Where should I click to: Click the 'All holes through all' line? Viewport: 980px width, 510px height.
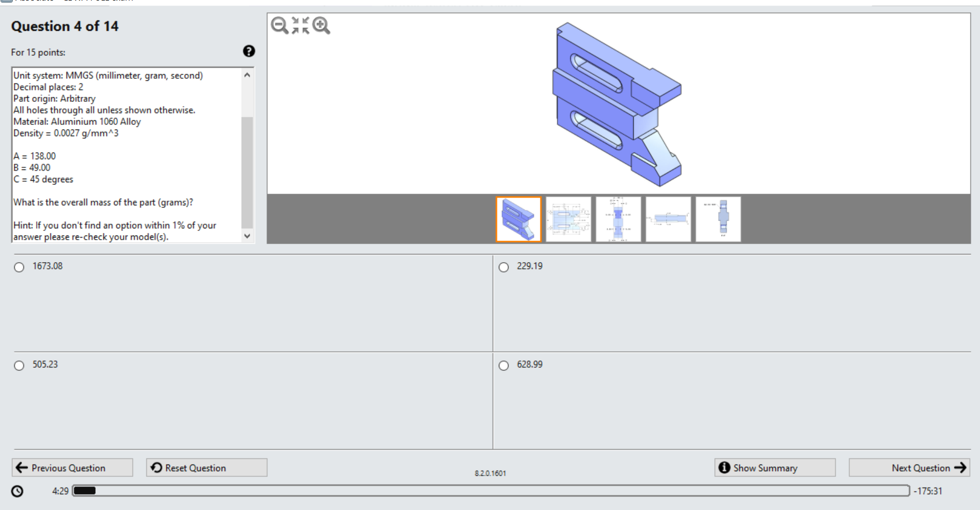[x=104, y=110]
